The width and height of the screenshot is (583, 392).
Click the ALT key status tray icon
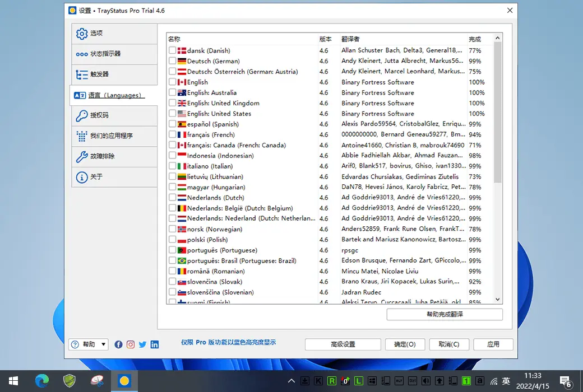coord(399,381)
